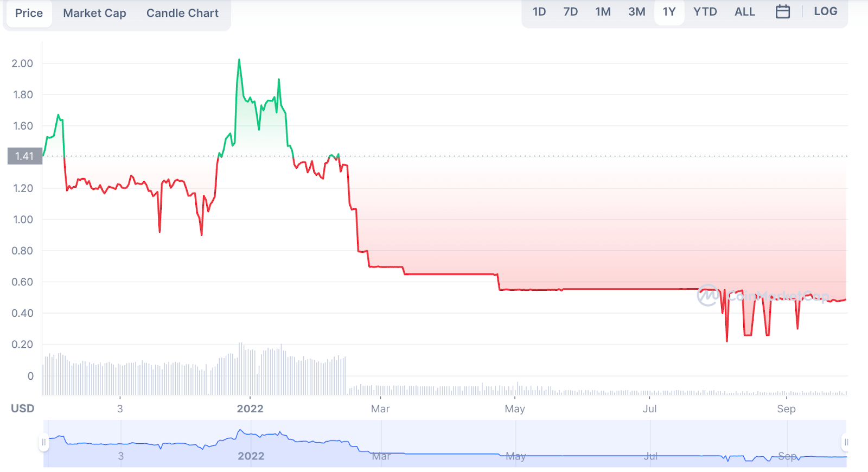Click the 1.41 price marker label
868x472 pixels.
(x=24, y=156)
